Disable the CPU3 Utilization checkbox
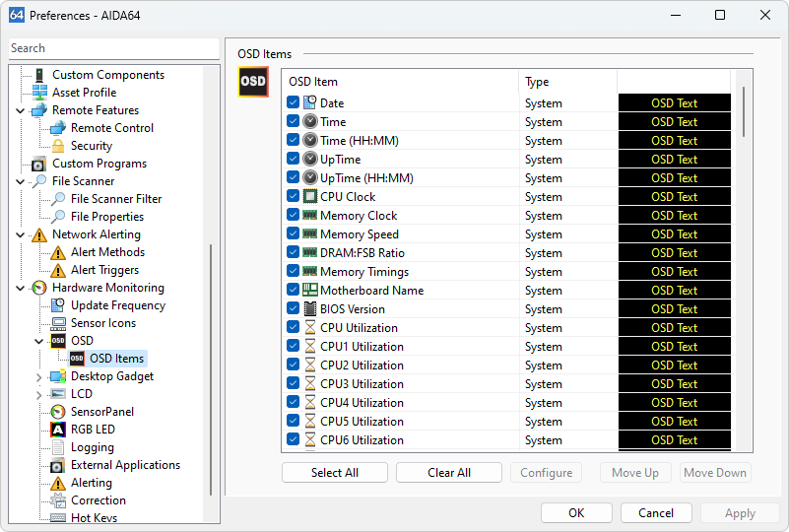The height and width of the screenshot is (532, 789). [x=294, y=384]
